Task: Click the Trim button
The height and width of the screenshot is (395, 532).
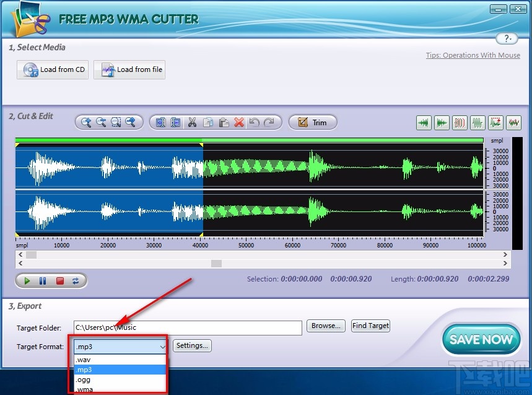Action: click(313, 122)
